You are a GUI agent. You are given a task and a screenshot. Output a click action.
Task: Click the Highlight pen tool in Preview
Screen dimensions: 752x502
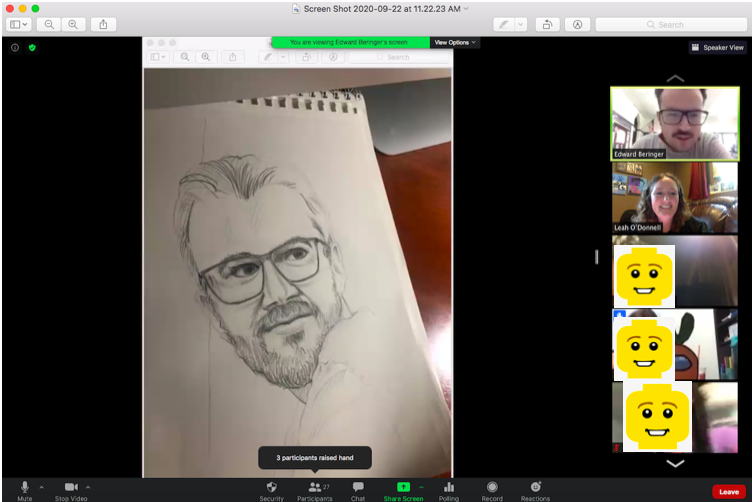pos(504,24)
